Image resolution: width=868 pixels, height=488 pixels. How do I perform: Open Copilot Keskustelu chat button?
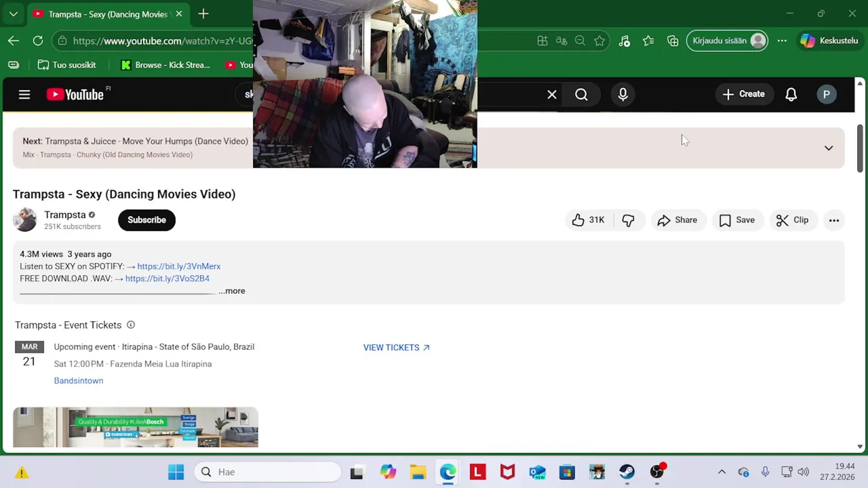click(x=829, y=41)
